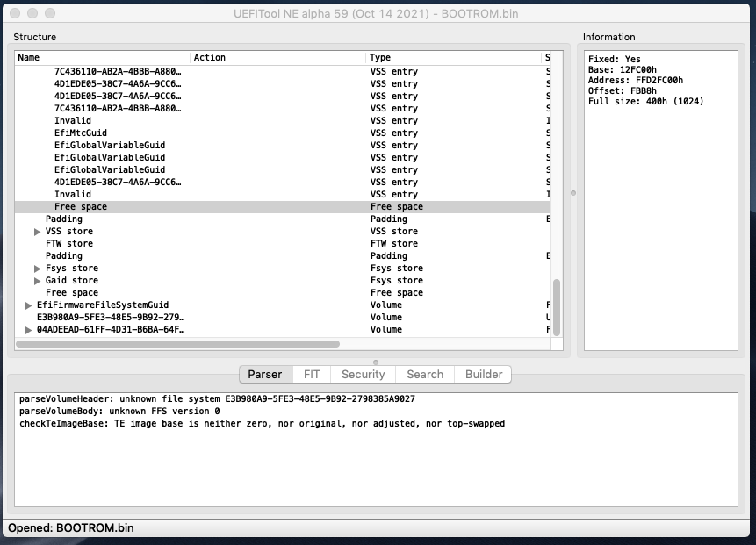Expand the 04ADEEAD-61FF-4D31 volume
Screen dimensions: 756x545
28,330
